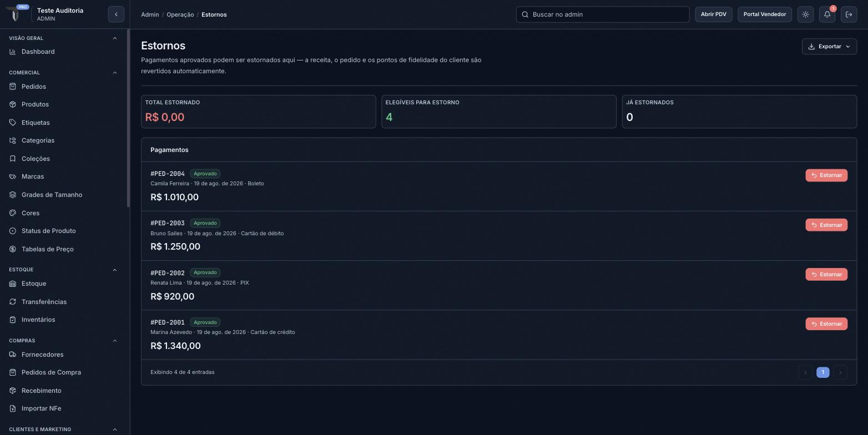The width and height of the screenshot is (868, 435).
Task: Click the Marcas sidebar icon
Action: (x=13, y=176)
